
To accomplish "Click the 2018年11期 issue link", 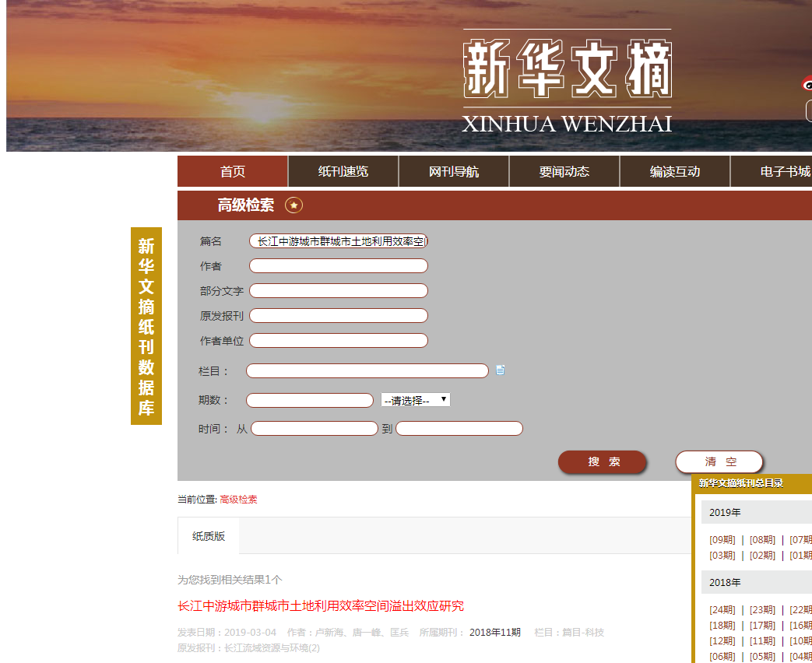I will pyautogui.click(x=495, y=633).
